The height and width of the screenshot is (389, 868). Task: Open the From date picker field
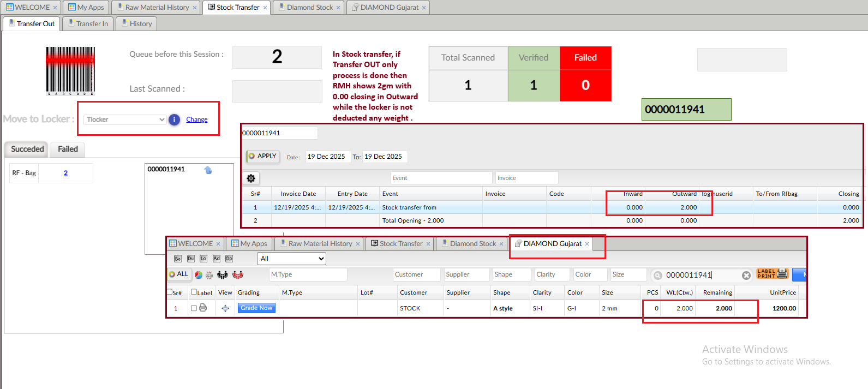click(327, 157)
